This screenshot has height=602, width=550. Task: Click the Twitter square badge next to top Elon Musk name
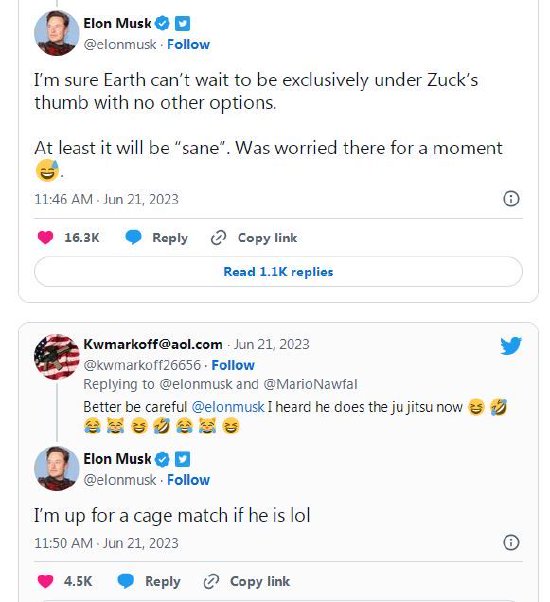182,23
